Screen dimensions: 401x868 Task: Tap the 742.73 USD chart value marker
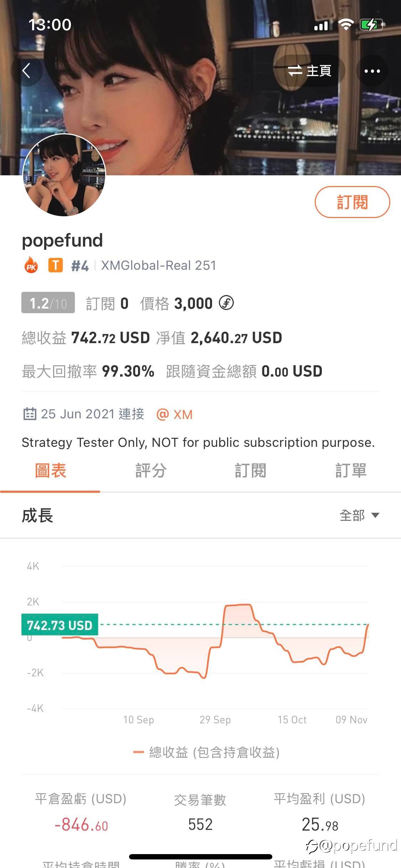60,625
